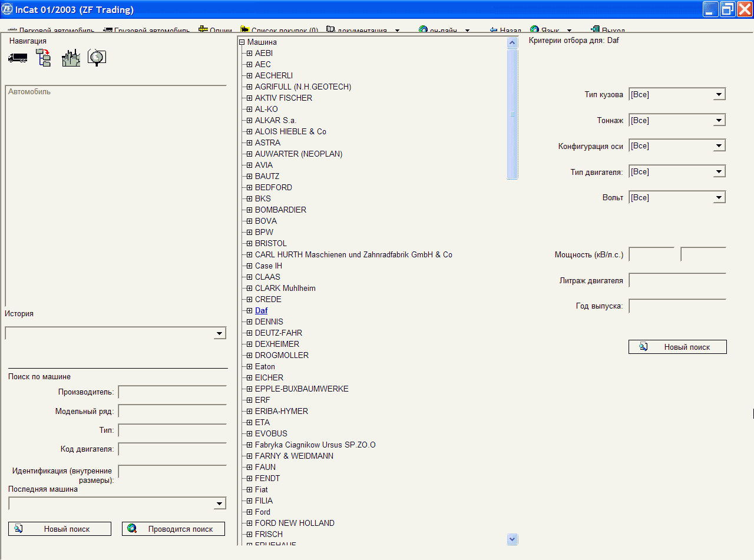Click Назад in the top menu
The height and width of the screenshot is (560, 754).
tap(505, 30)
